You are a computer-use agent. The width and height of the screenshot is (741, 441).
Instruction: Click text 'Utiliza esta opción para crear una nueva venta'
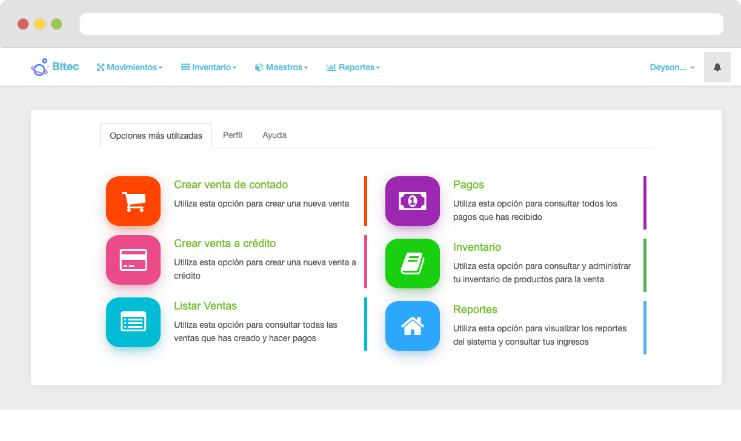click(261, 204)
